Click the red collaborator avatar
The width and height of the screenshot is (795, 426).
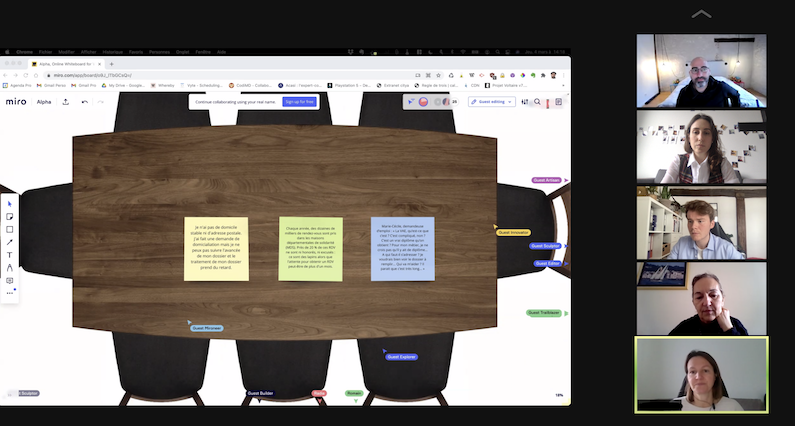tap(423, 102)
